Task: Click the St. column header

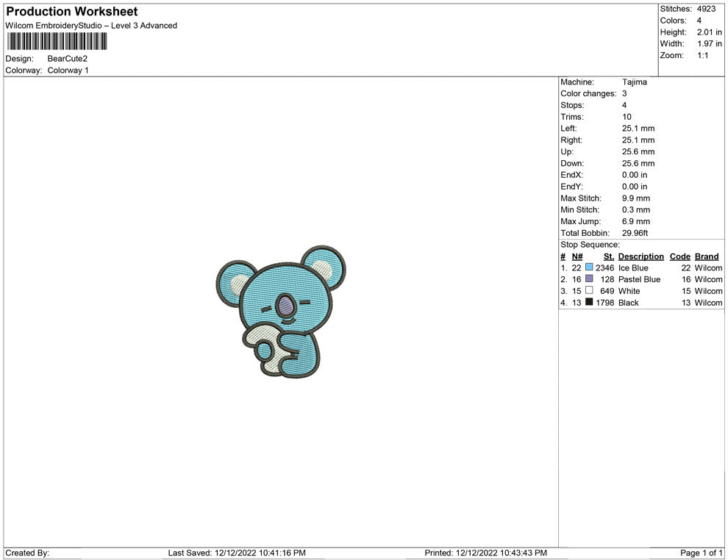Action: pyautogui.click(x=609, y=256)
